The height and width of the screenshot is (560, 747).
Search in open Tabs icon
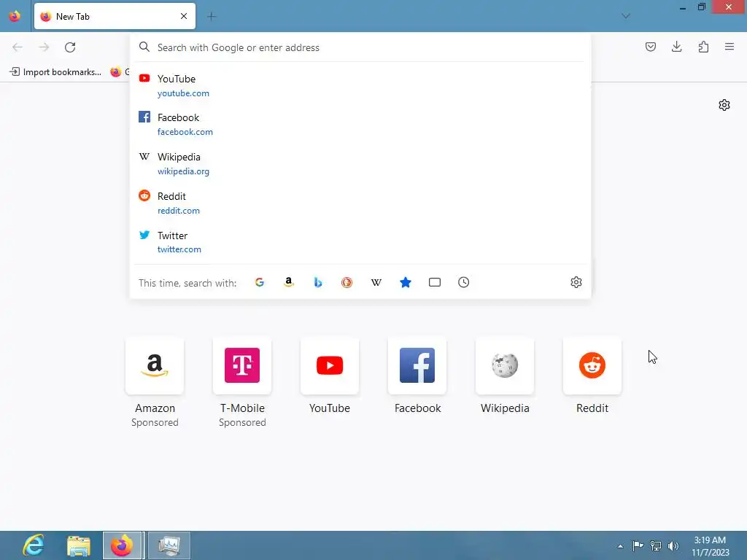coord(435,282)
